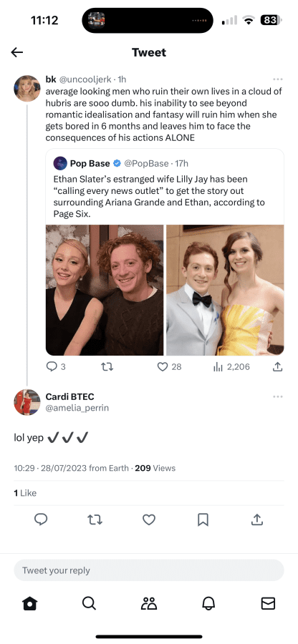Share Cardi BTEC's tweet
Viewport: 298px width, 644px height.
(257, 520)
